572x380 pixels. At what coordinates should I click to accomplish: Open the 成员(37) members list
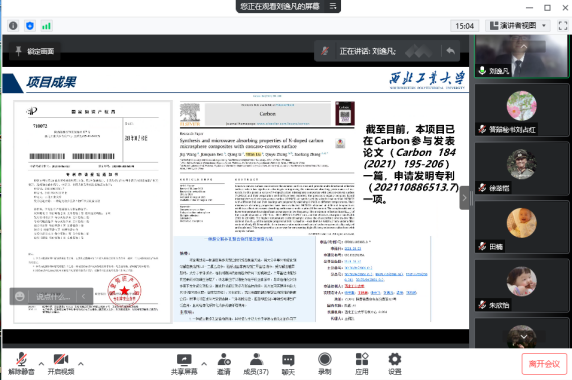coord(256,364)
